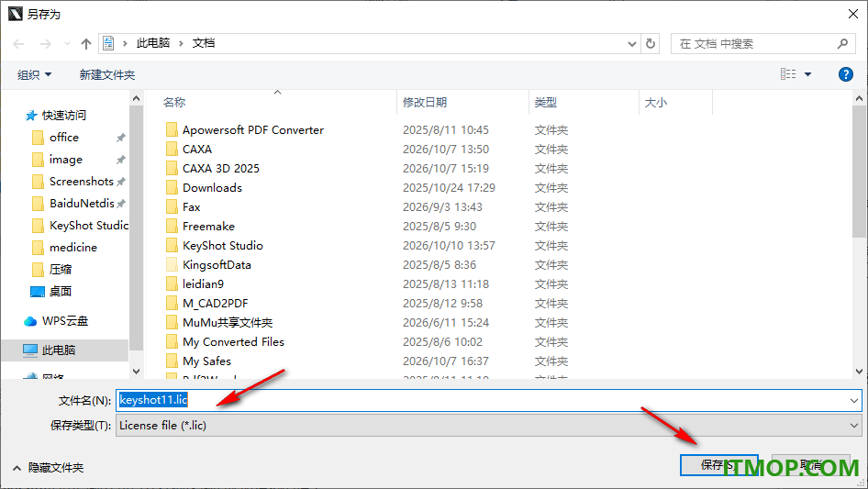Screen dimensions: 868x489
Task: Select 此电脑 in navigation pane
Action: point(58,350)
